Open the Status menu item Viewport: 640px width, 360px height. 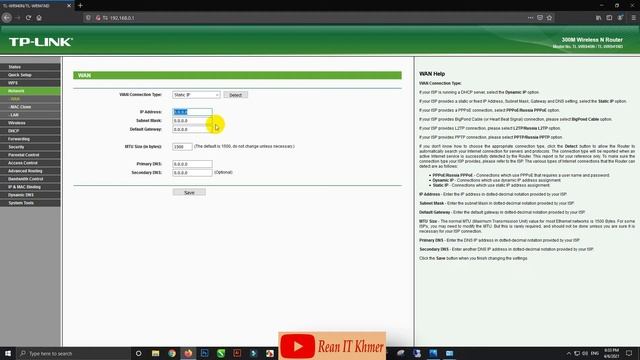pos(30,67)
